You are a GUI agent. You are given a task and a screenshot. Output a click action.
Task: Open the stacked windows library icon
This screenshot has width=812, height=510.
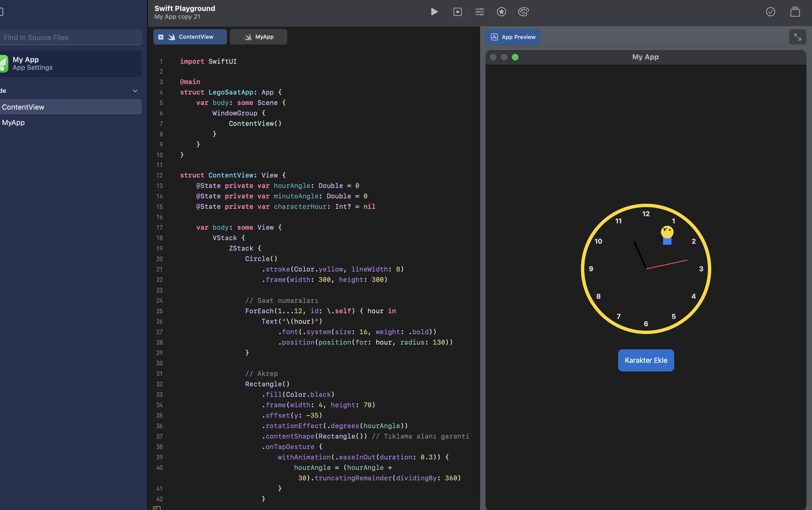pos(795,12)
